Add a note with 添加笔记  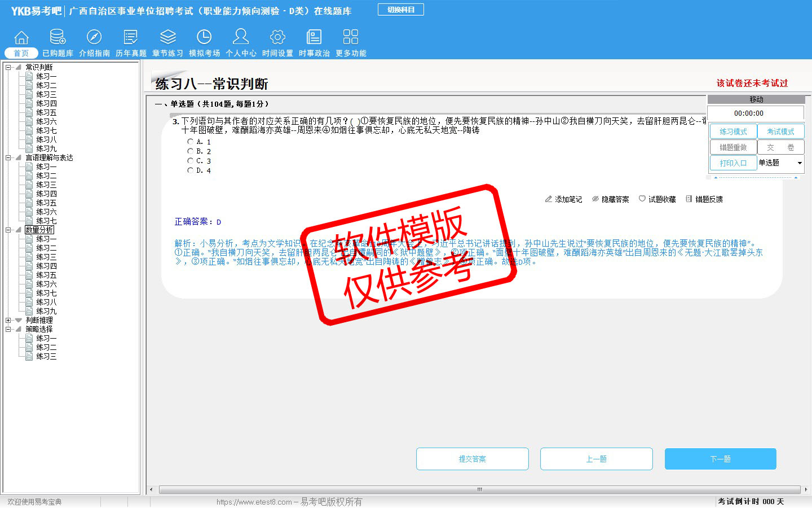click(563, 199)
